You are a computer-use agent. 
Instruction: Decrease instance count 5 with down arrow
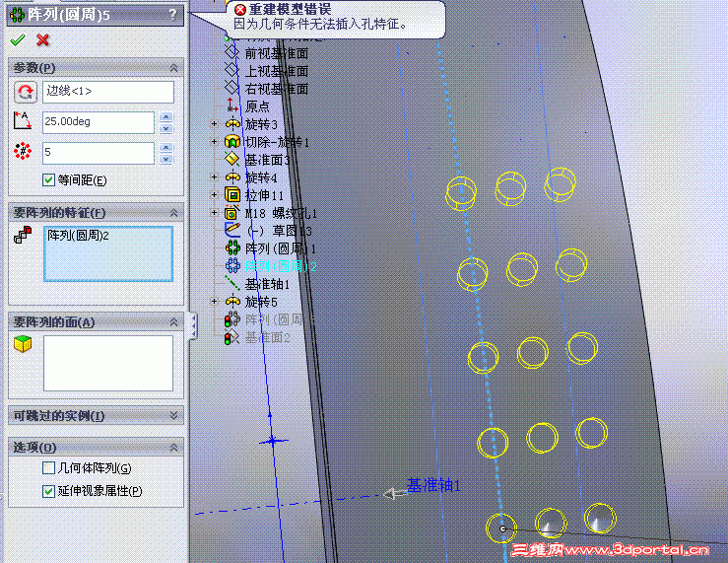tap(165, 159)
